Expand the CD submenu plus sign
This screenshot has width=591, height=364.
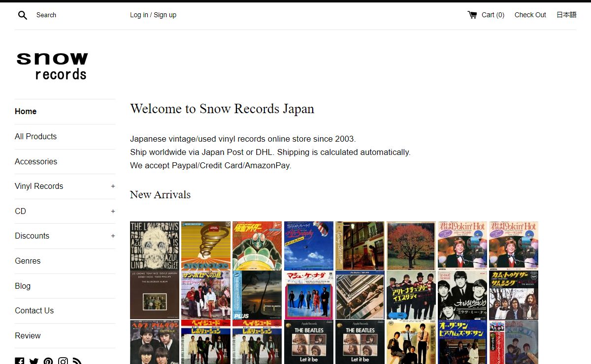click(113, 211)
